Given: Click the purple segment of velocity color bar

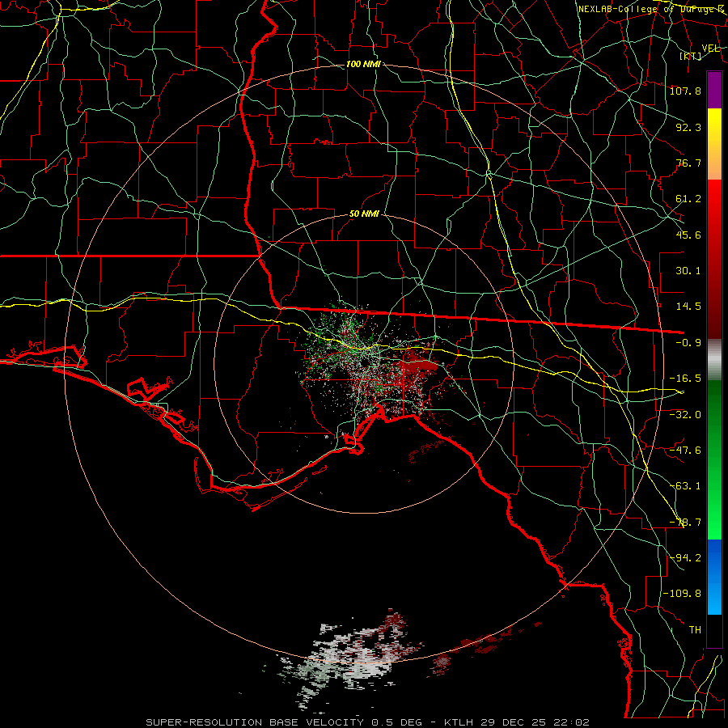Looking at the screenshot, I should (x=714, y=90).
